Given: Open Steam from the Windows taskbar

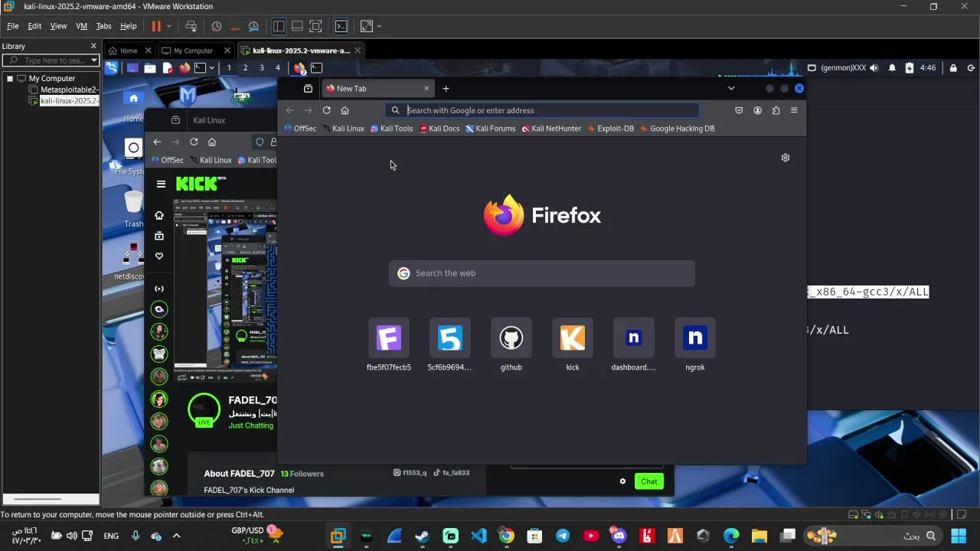Looking at the screenshot, I should pos(422,536).
